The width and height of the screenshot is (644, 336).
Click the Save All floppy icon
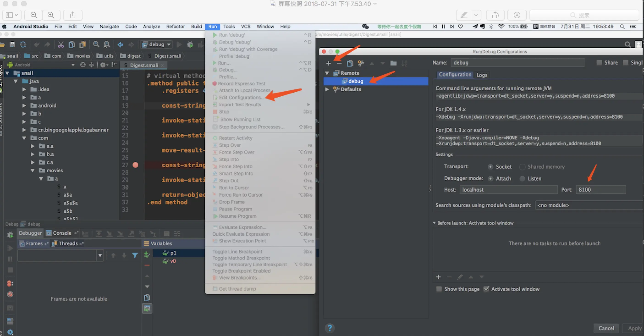[12, 44]
